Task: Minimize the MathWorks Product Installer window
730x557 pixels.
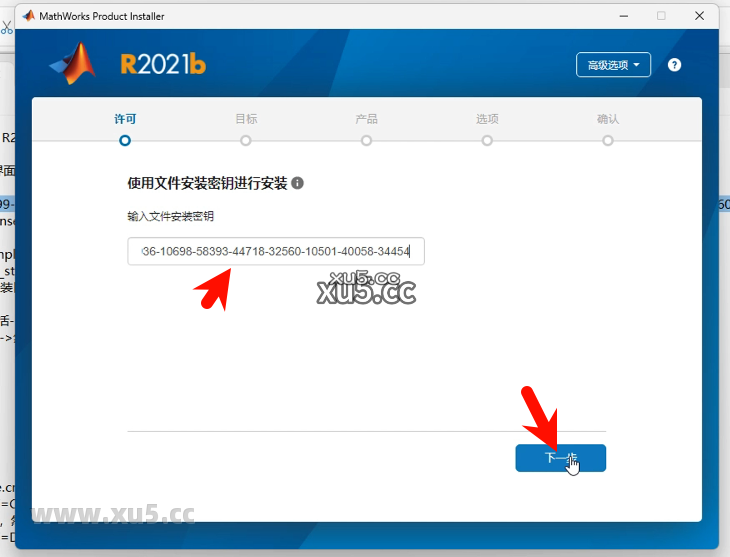Action: coord(624,16)
